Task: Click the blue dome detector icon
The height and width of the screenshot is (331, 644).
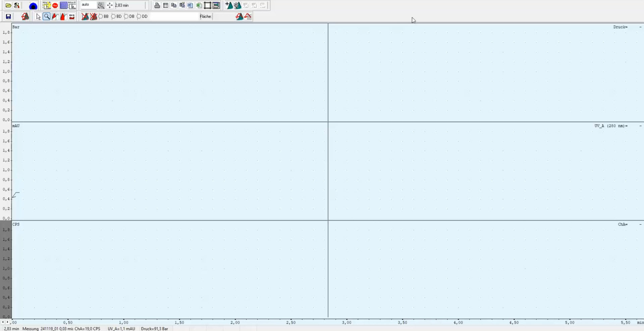Action: point(33,6)
